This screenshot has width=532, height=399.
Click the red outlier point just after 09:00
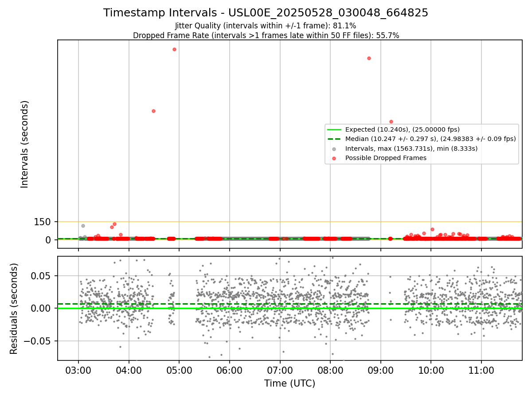tap(391, 121)
